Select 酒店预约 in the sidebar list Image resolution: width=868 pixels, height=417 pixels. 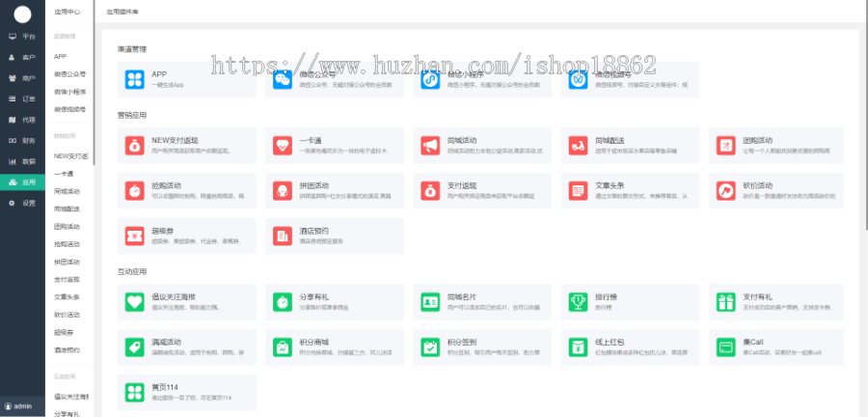coord(67,350)
